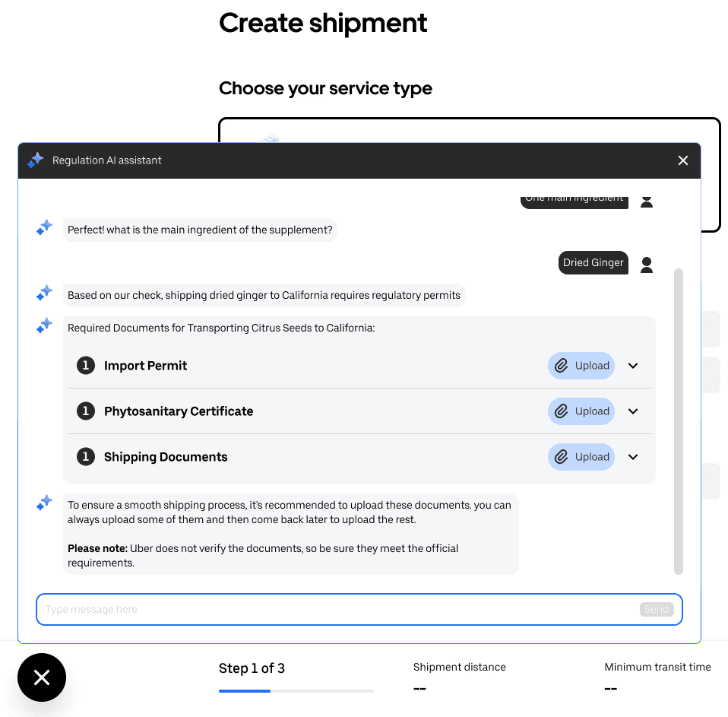Upload the Import Permit document
728x717 pixels.
pos(581,366)
